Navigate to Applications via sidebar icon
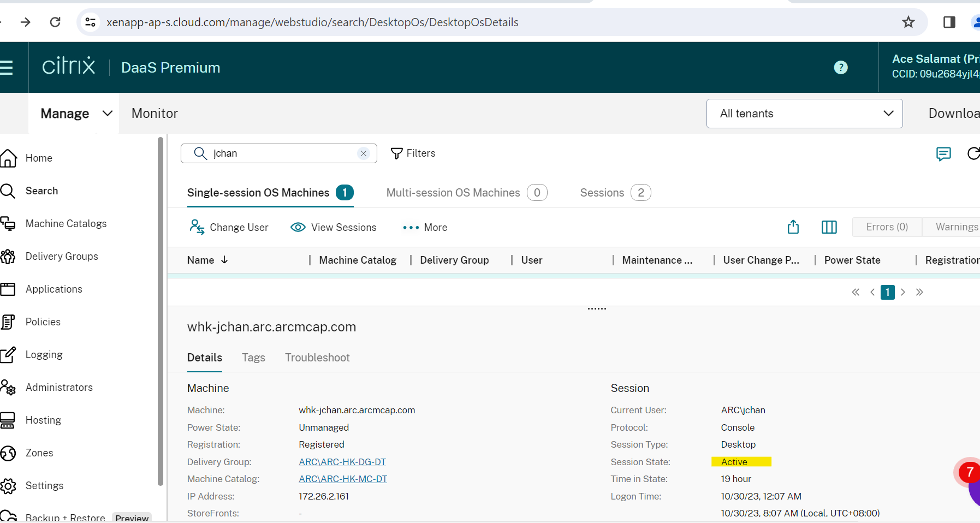 [x=54, y=289]
